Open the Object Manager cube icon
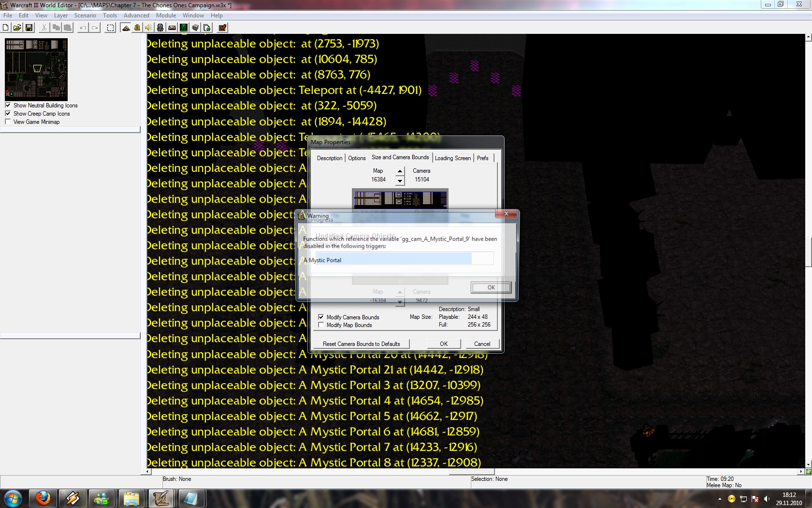This screenshot has width=812, height=508. click(195, 28)
